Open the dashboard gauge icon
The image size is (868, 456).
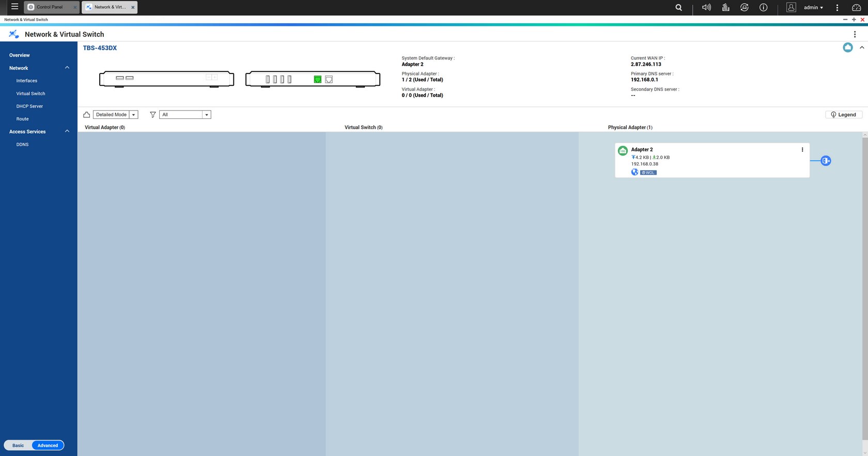pyautogui.click(x=856, y=7)
